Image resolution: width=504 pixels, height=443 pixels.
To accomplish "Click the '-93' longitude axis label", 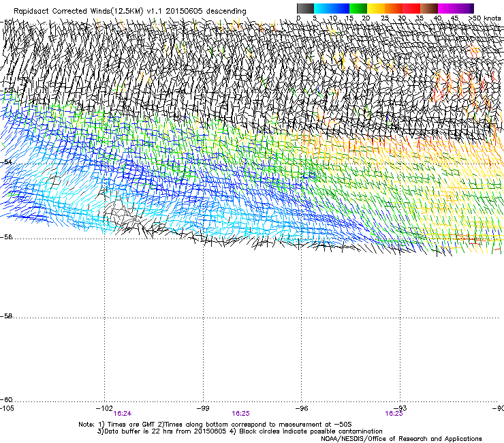I will (400, 408).
